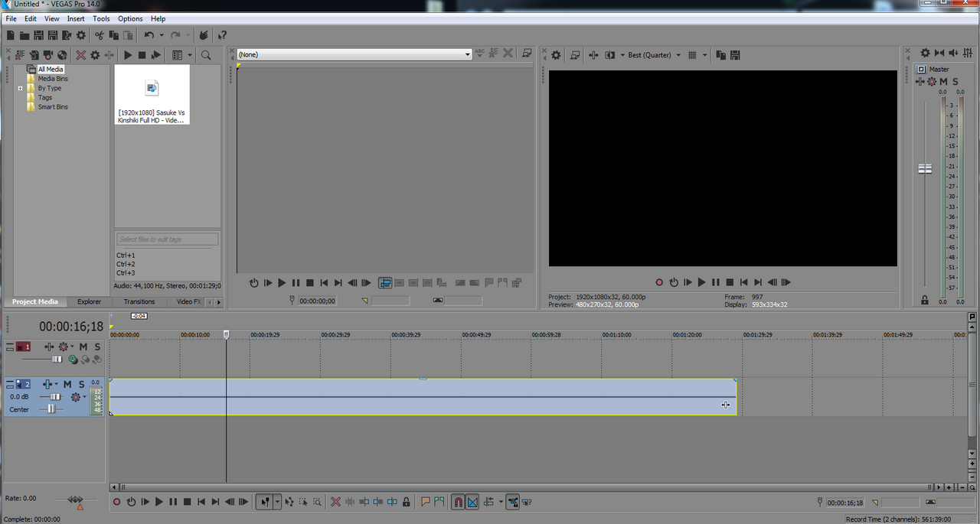
Task: Create a new project from main toolbar
Action: [11, 35]
